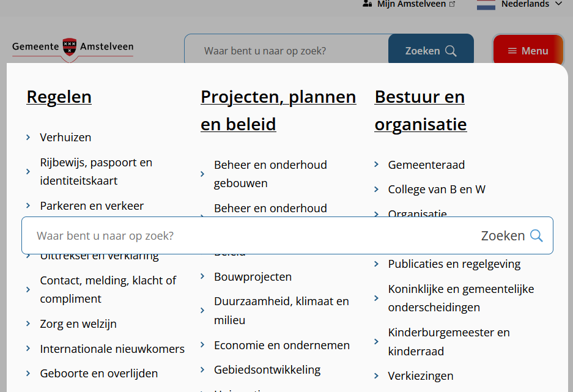This screenshot has height=392, width=573.
Task: Click the chevron before Economie en ondernemen
Action: coord(202,345)
